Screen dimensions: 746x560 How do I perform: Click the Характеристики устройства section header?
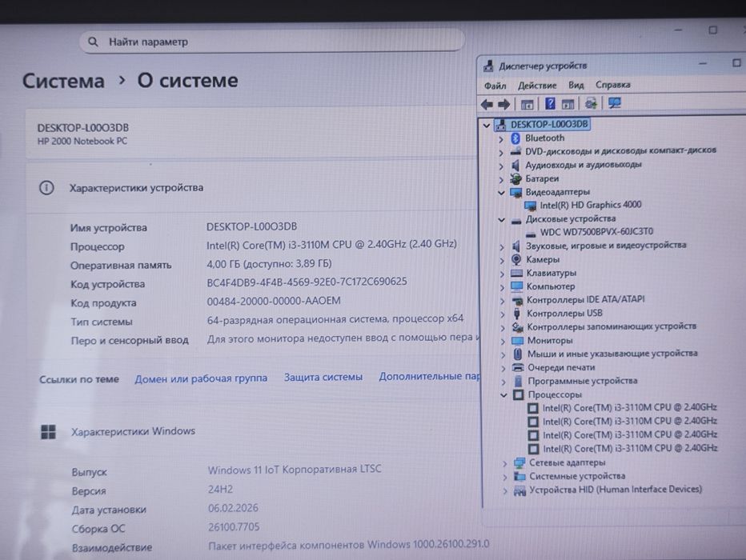coord(136,188)
